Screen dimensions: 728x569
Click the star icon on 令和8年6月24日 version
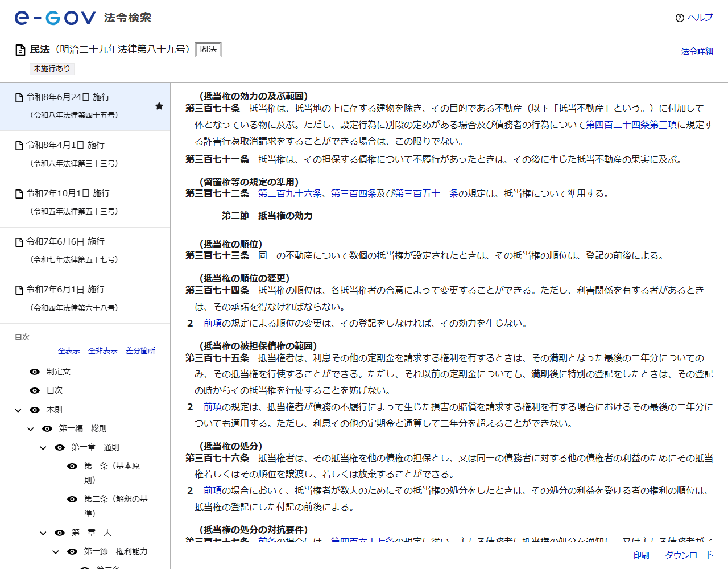coord(159,106)
